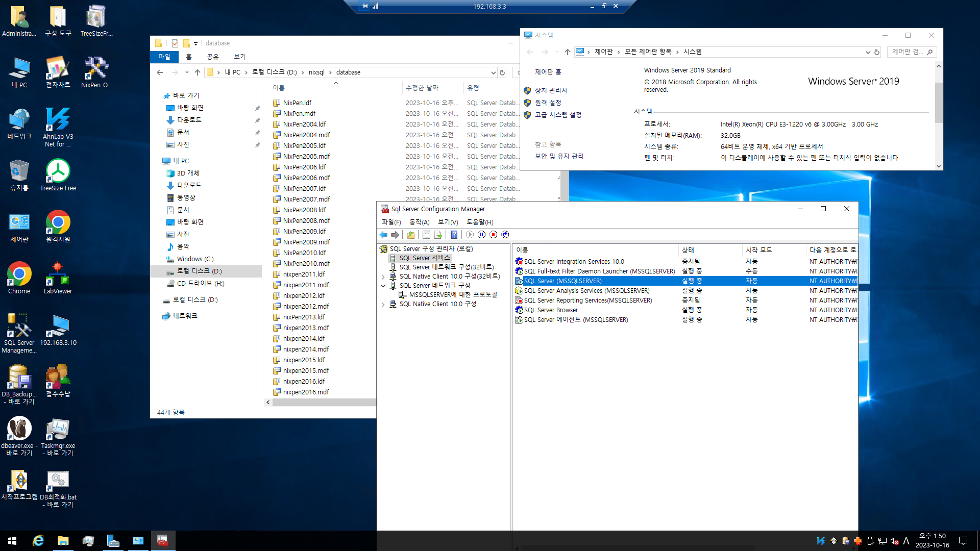
Task: Click the Back arrow in SQL Configuration Manager toolbar
Action: coord(383,235)
